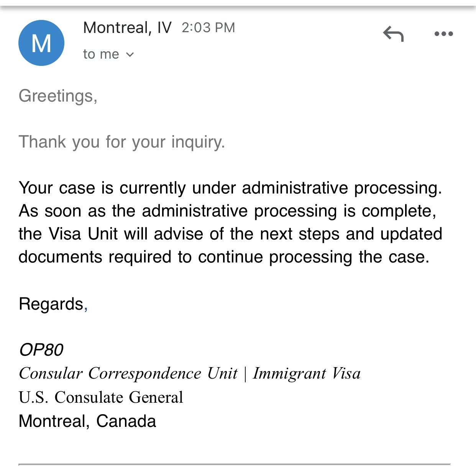
Task: Click the horizontal divider below the signature
Action: coord(234,465)
